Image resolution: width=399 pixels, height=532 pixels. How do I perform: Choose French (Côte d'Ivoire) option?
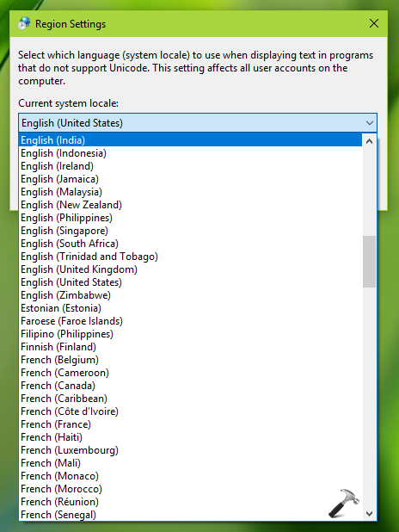pos(191,411)
